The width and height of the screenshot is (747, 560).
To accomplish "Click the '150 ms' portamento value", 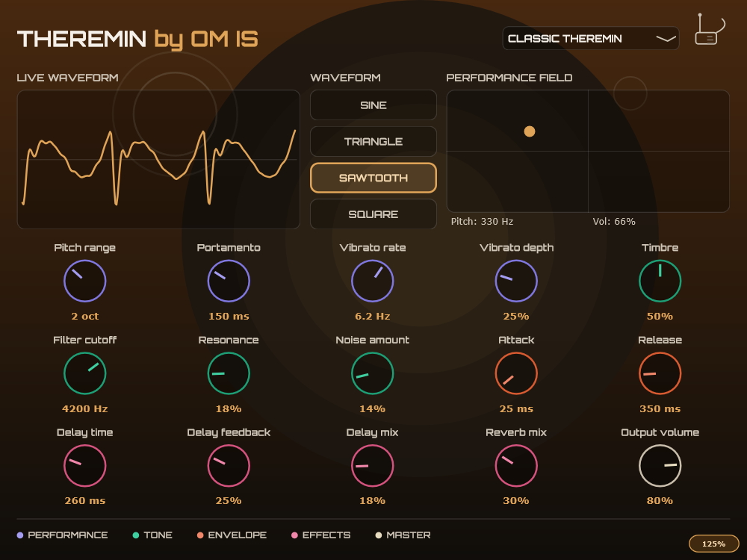I will click(229, 316).
